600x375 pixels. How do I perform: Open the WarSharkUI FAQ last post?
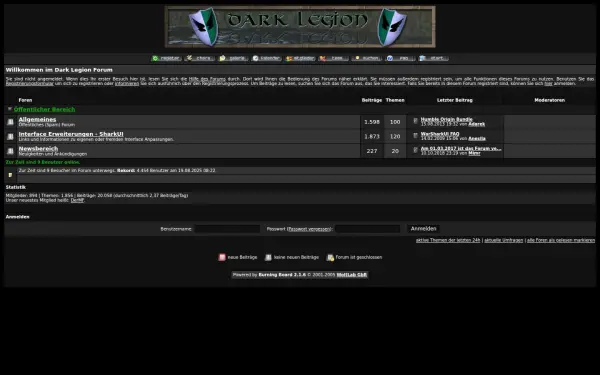click(x=440, y=134)
